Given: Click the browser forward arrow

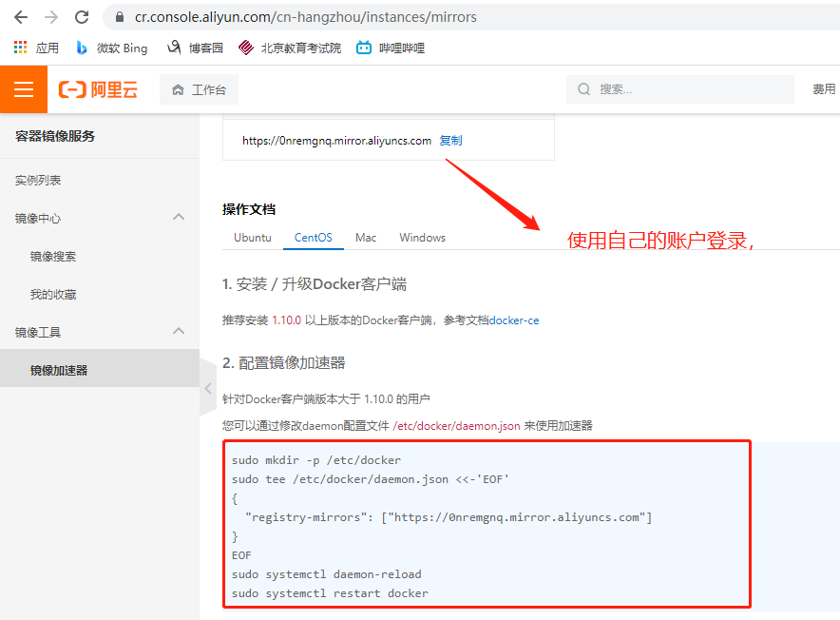Looking at the screenshot, I should click(51, 17).
